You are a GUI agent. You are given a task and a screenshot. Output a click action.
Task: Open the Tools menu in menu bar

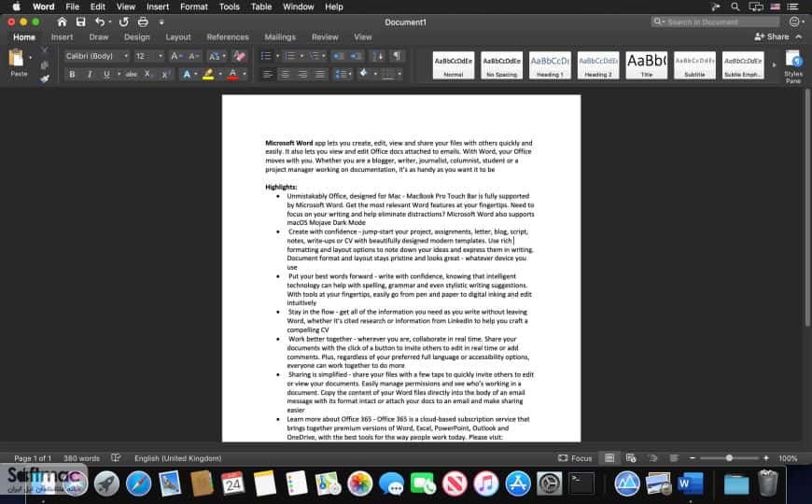[229, 7]
